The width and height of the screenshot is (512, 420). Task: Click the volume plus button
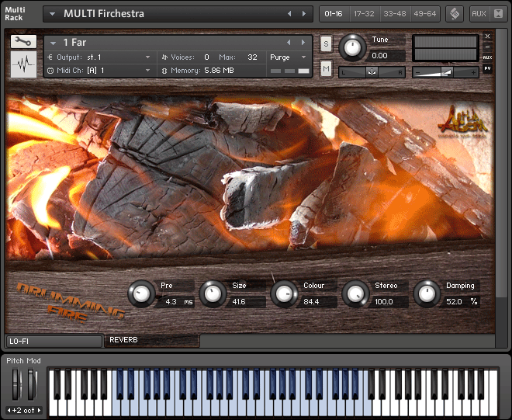pos(473,72)
